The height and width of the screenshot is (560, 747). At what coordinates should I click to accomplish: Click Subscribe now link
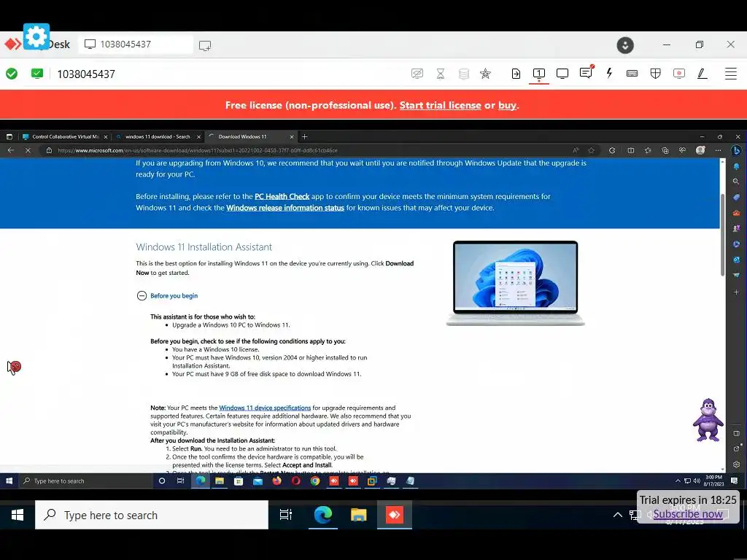pos(688,514)
